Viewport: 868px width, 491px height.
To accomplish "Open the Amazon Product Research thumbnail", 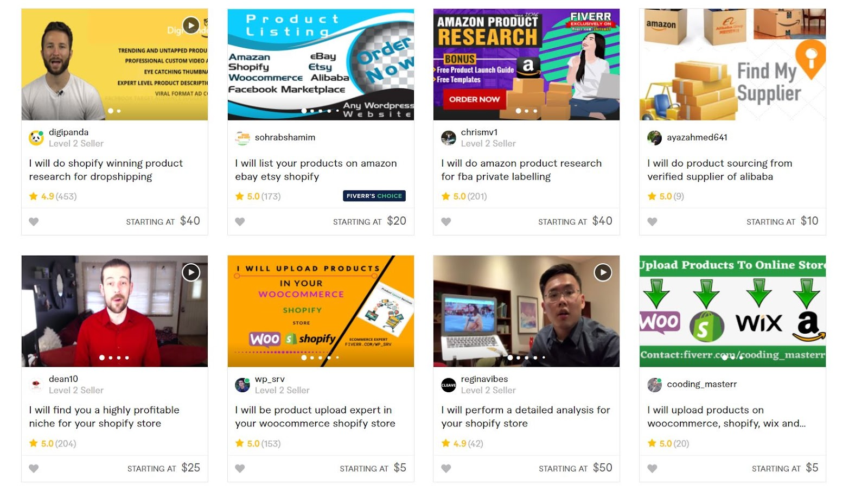I will (526, 64).
